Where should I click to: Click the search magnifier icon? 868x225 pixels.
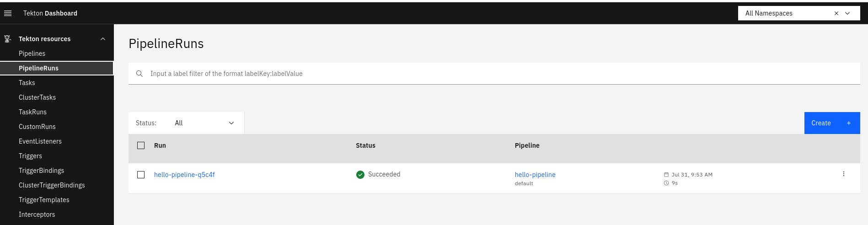click(x=139, y=74)
